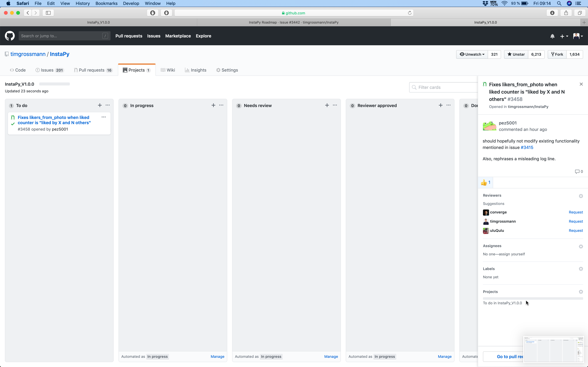Viewport: 588px width, 367px height.
Task: Open GitHub notifications bell
Action: 552,36
